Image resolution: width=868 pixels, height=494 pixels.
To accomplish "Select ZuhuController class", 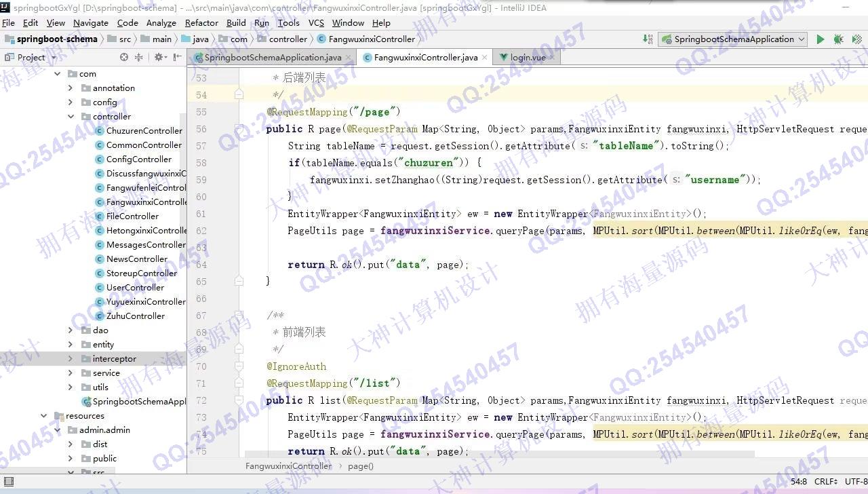I will (136, 316).
